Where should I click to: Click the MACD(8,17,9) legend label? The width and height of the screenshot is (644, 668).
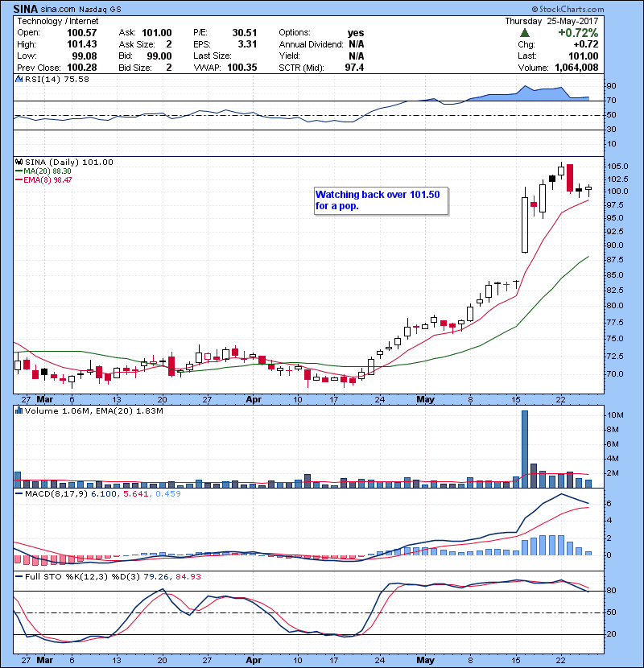(x=56, y=494)
